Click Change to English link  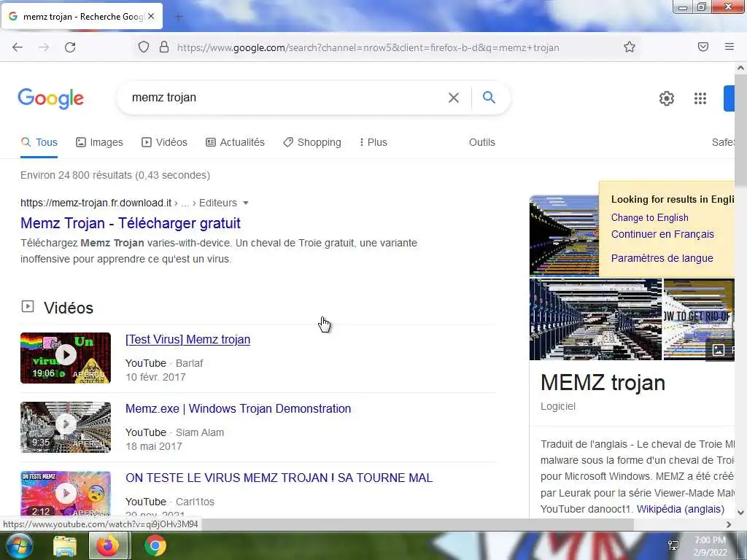[x=650, y=217]
